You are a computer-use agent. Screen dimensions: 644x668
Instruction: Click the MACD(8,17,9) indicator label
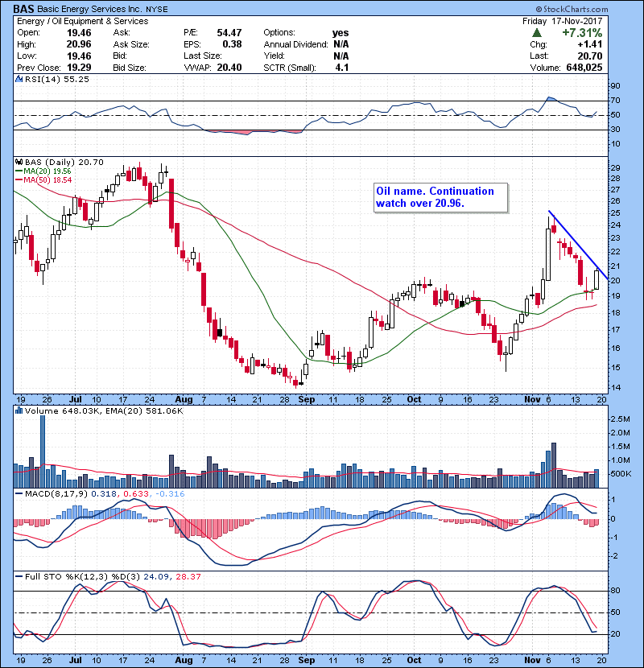coord(57,494)
